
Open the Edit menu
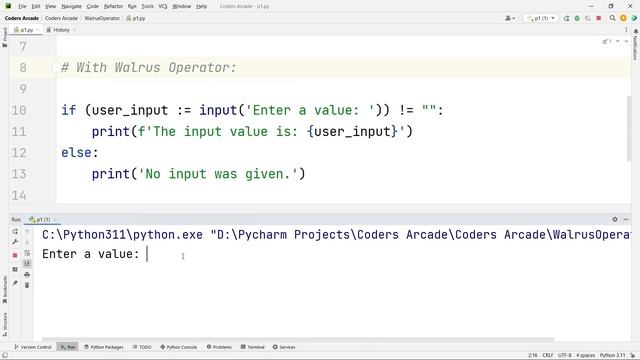point(36,7)
